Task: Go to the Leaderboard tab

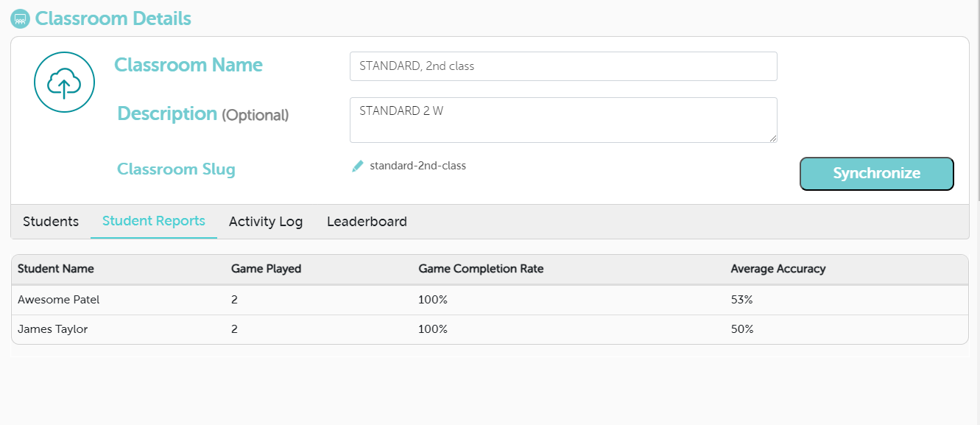Action: pos(367,222)
